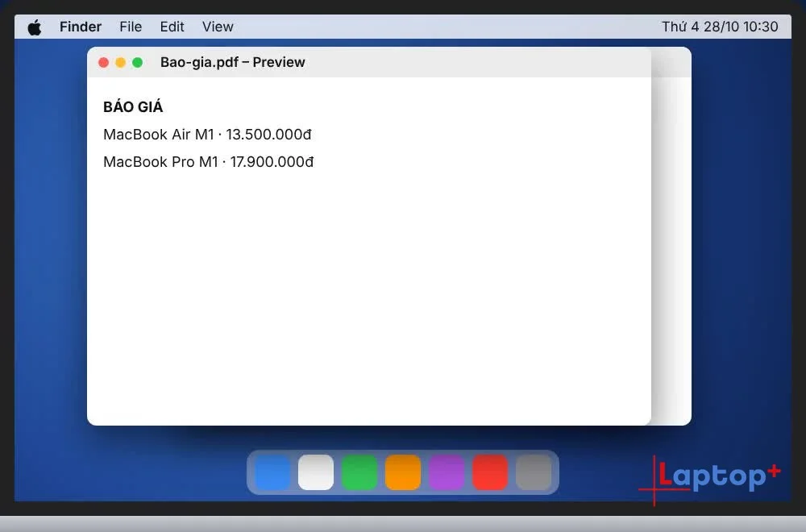Open the Finder menu

81,27
